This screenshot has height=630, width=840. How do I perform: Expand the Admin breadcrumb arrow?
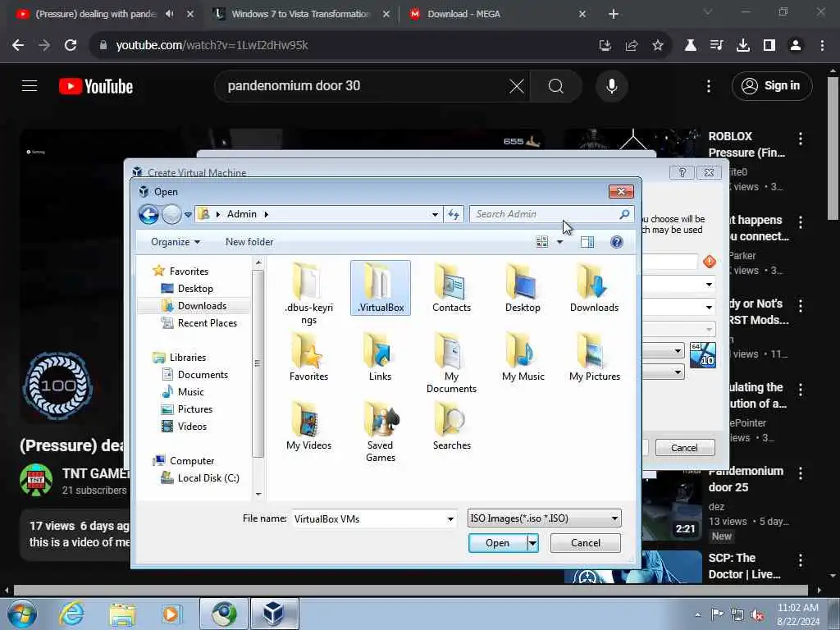coord(267,214)
